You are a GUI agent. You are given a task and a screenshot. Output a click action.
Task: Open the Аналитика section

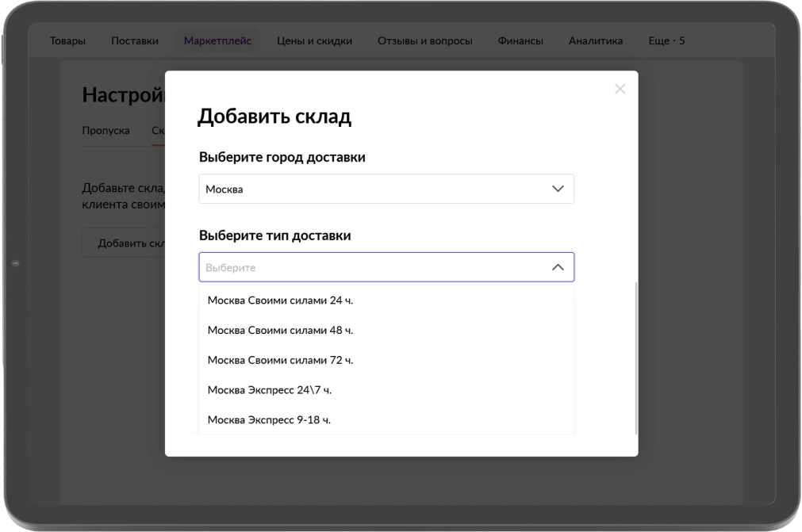(595, 40)
